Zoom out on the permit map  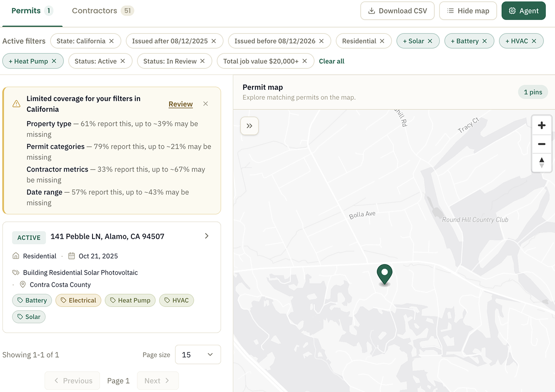click(542, 144)
